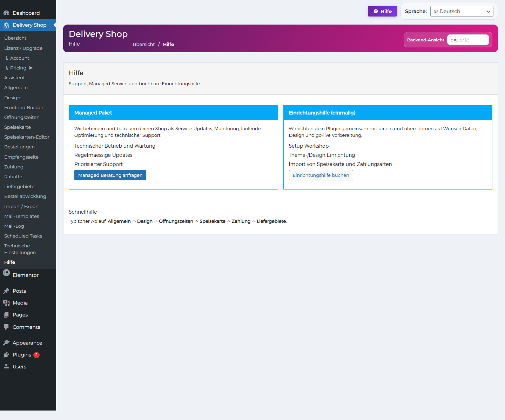This screenshot has width=505, height=420.
Task: Click the Users person icon
Action: point(6,366)
